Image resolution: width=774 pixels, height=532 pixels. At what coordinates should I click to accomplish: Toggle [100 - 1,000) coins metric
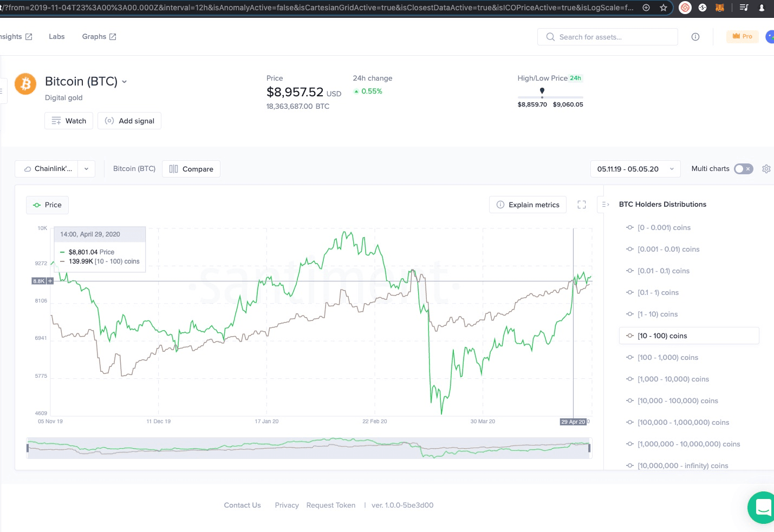pos(662,357)
